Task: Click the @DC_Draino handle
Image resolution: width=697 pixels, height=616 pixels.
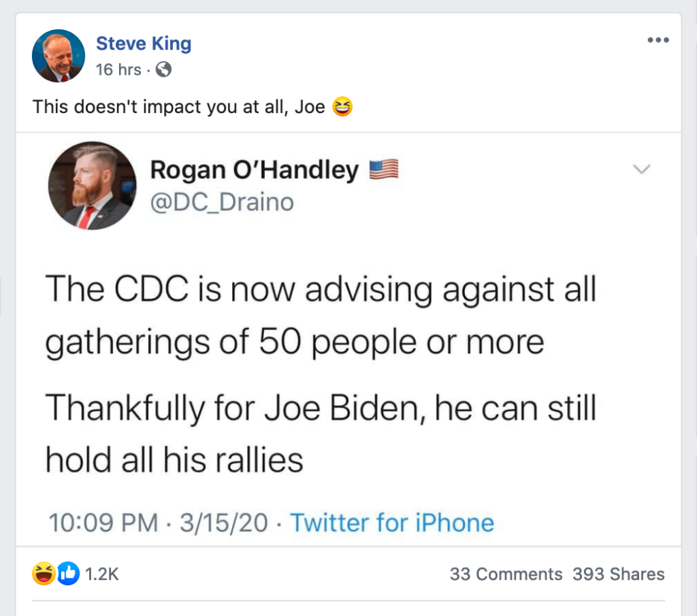Action: click(221, 202)
